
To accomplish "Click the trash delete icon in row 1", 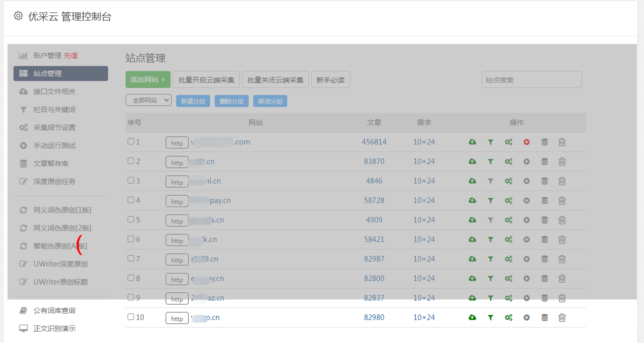I will click(562, 142).
